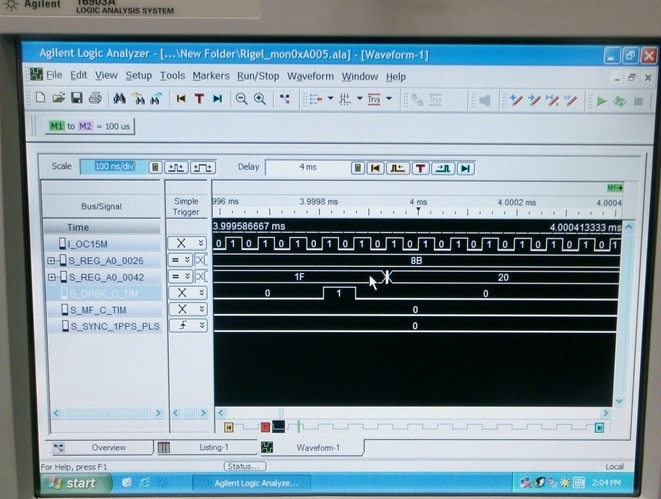Open the trigger dropdown for S_MF_C_TIM
This screenshot has width=661, height=499.
[x=202, y=309]
